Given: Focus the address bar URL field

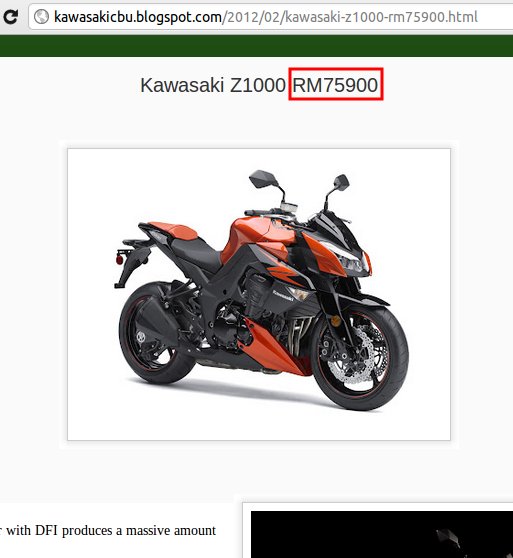Looking at the screenshot, I should [271, 17].
